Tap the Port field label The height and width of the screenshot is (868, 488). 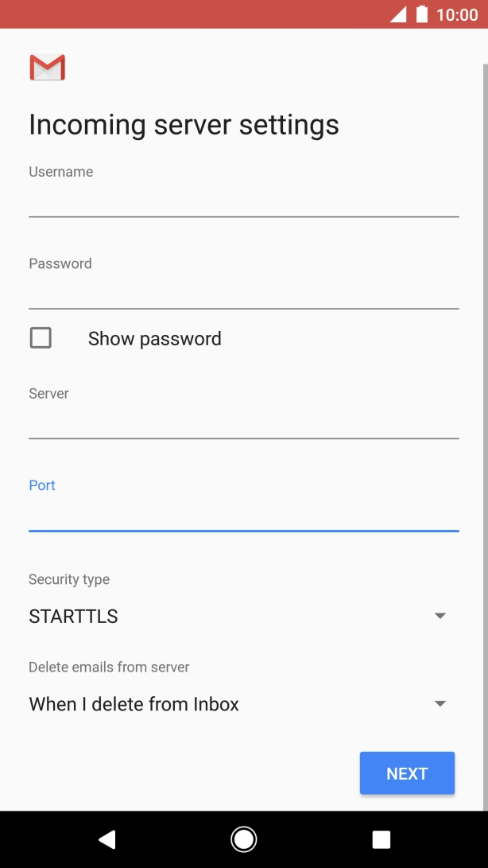coord(41,485)
